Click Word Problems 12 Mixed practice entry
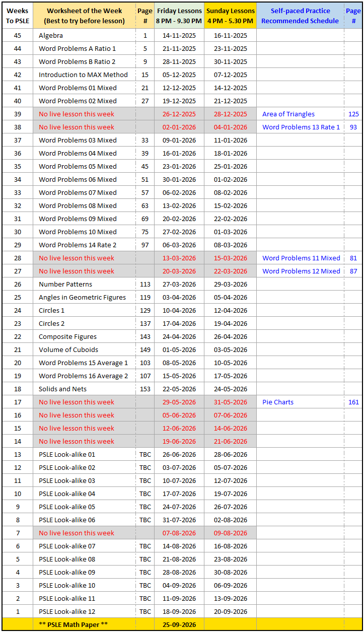The height and width of the screenshot is (632, 364). point(301,271)
